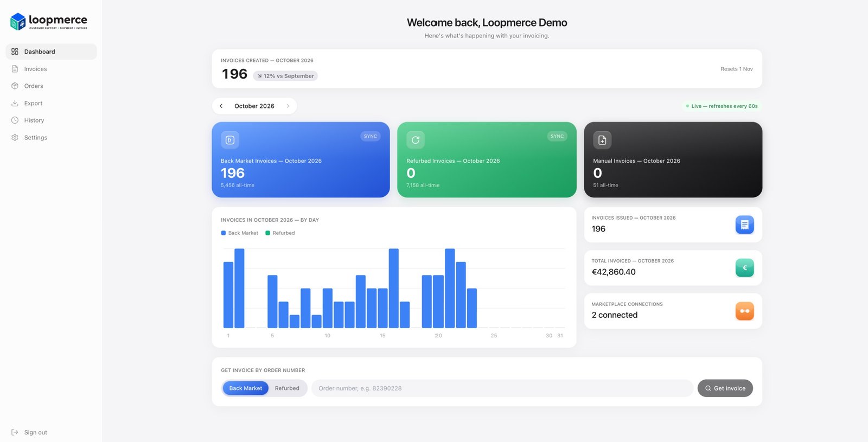Image resolution: width=868 pixels, height=442 pixels.
Task: Click the Dashboard grid icon
Action: (15, 52)
